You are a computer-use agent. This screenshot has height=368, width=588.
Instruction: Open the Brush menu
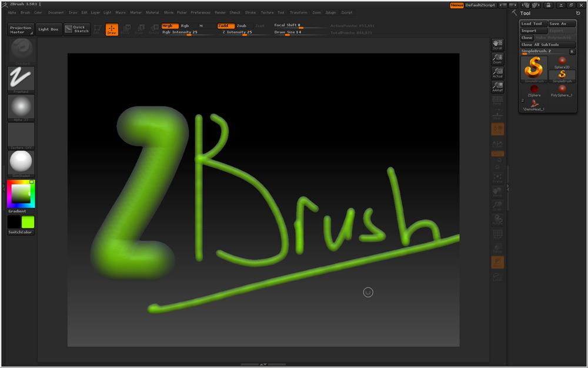[x=25, y=12]
